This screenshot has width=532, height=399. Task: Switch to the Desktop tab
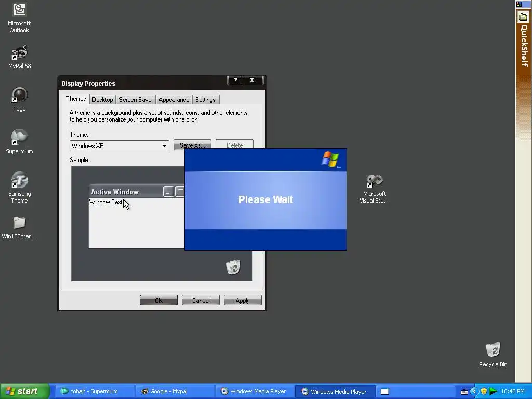(102, 100)
